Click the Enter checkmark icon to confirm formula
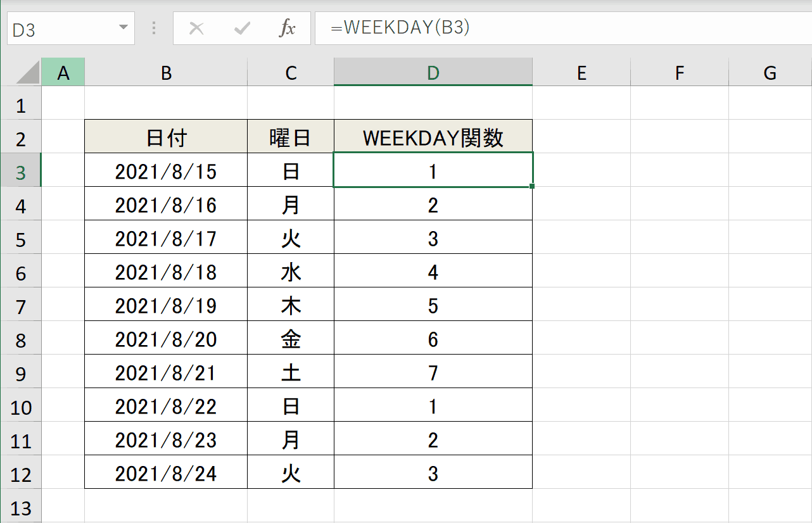Image resolution: width=812 pixels, height=523 pixels. pyautogui.click(x=241, y=28)
